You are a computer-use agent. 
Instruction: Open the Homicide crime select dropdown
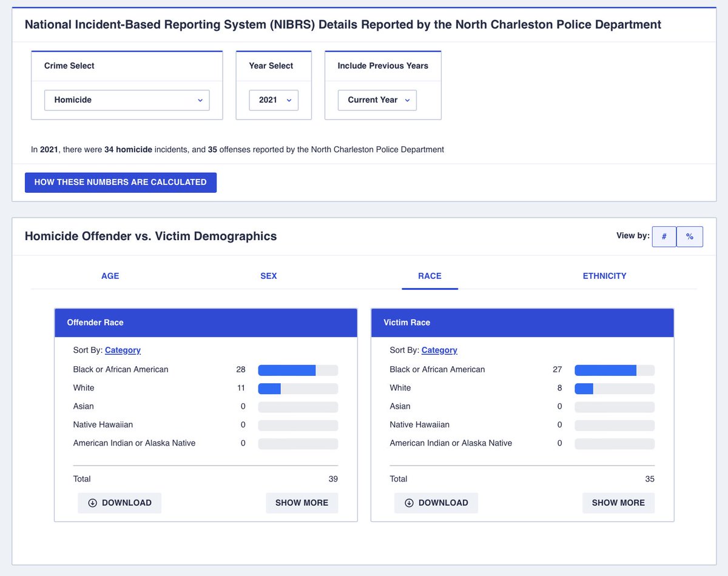127,100
